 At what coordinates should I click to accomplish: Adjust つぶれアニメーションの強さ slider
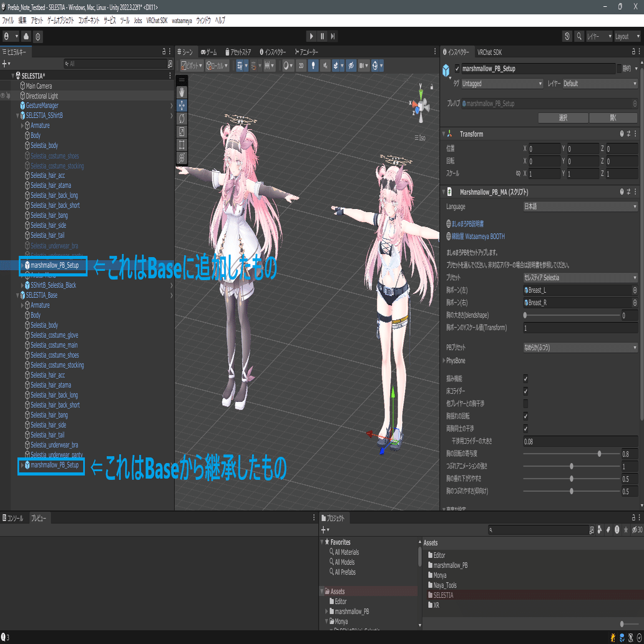click(572, 466)
